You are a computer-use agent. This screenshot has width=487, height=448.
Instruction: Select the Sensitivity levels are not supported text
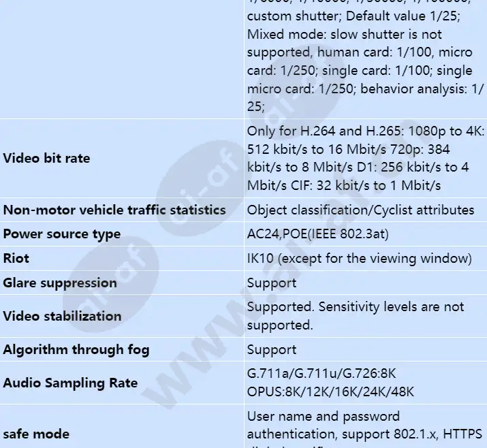(356, 316)
